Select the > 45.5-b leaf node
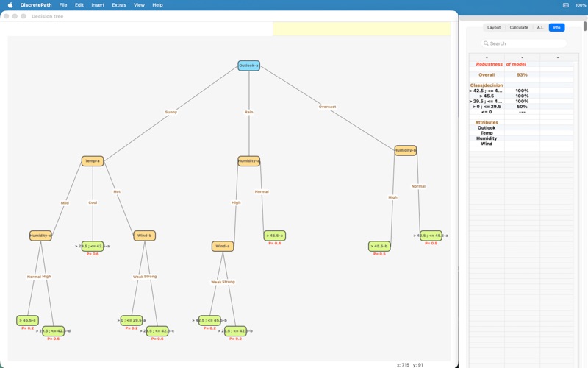588x368 pixels. (379, 247)
